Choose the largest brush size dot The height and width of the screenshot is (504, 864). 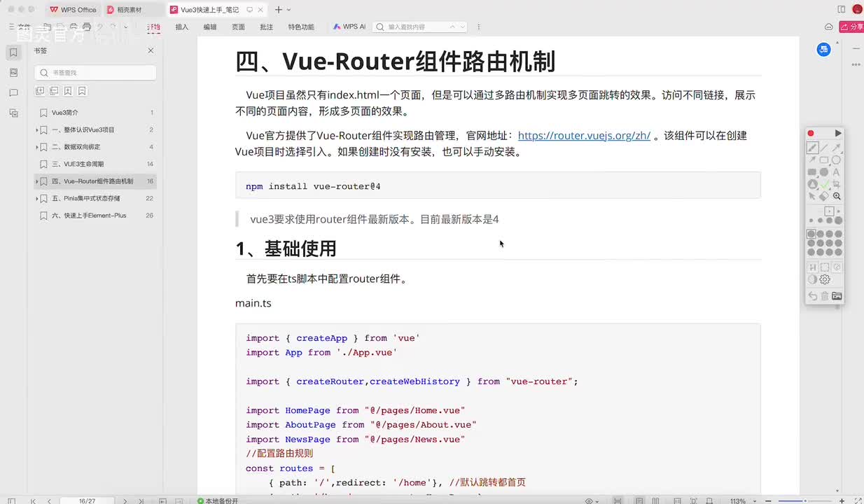point(838,220)
